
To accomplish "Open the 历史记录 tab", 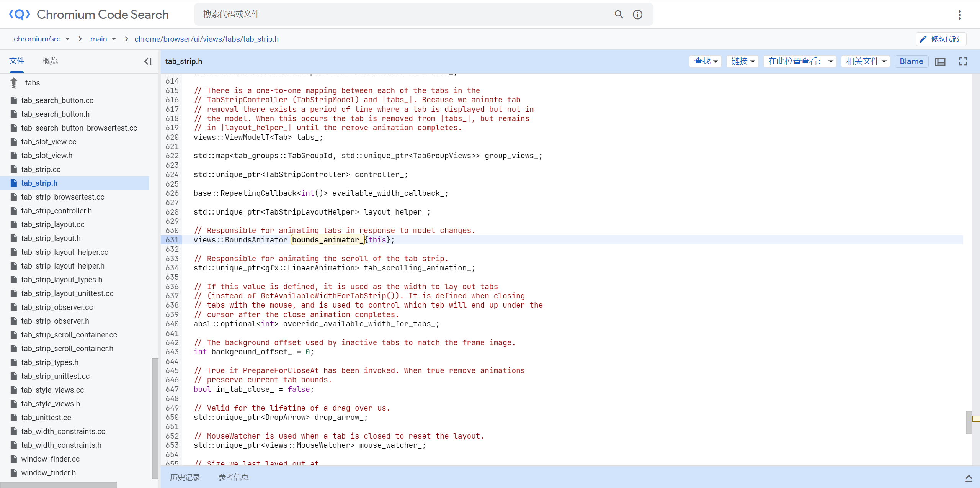I will tap(185, 477).
